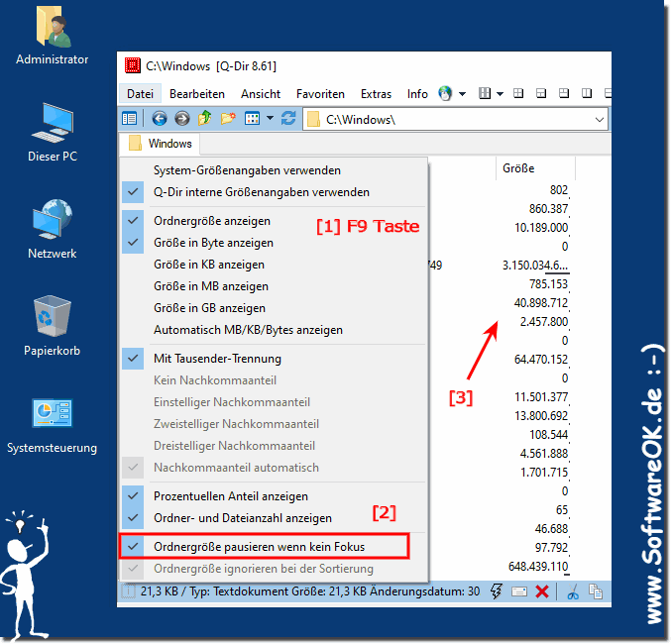This screenshot has width=671, height=644.
Task: Open the Administrator desktop folder icon
Action: (53, 28)
